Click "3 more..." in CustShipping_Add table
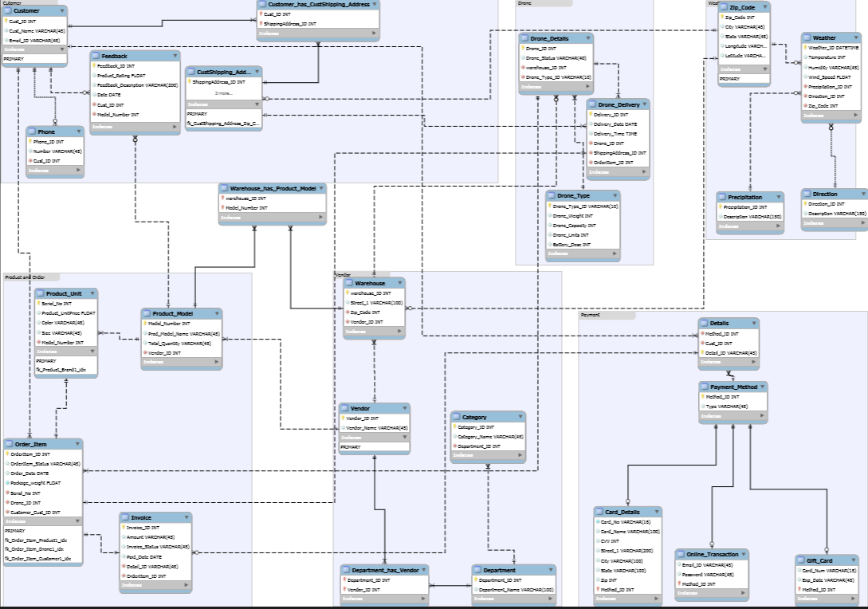The width and height of the screenshot is (868, 609). pyautogui.click(x=224, y=93)
